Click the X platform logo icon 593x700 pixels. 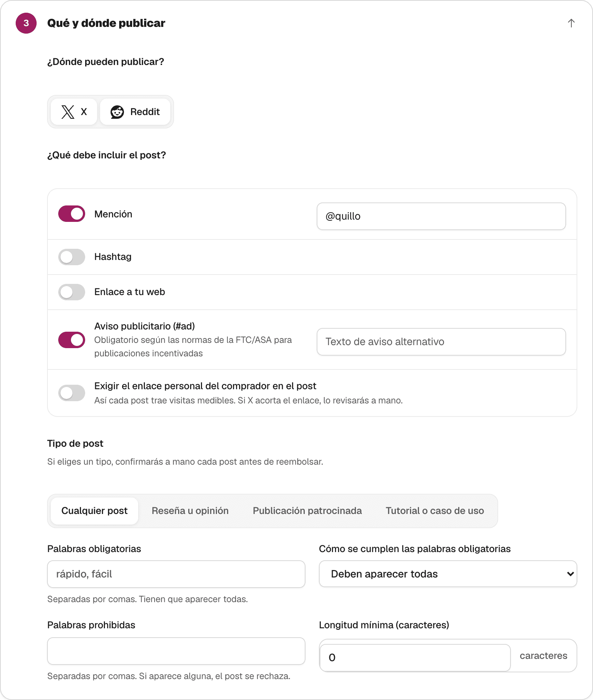(68, 112)
